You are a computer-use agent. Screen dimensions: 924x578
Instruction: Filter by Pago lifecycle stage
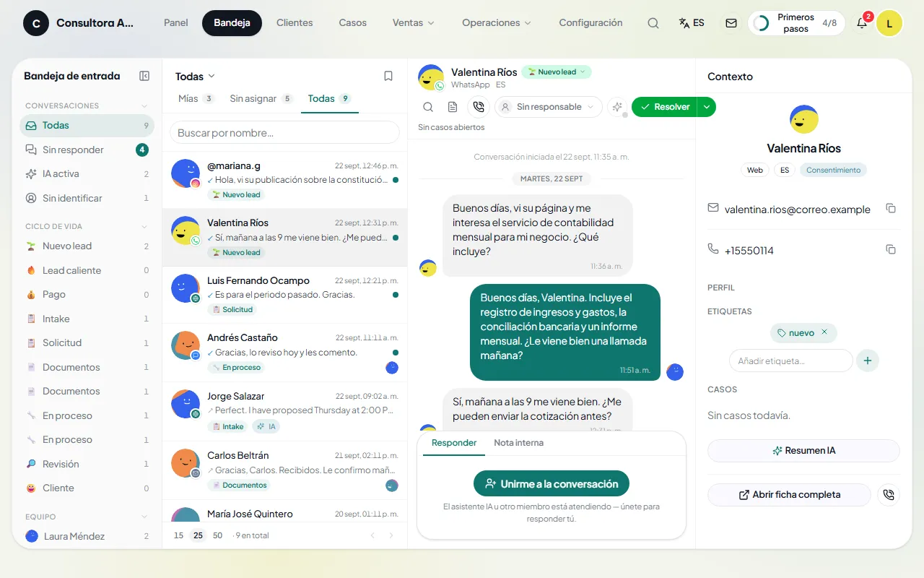(x=87, y=295)
